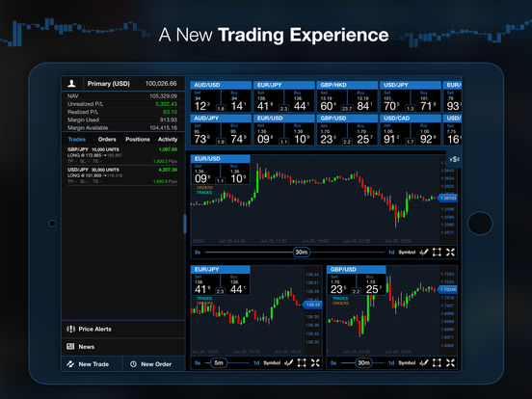Click the New Order button
This screenshot has width=532, height=399.
153,364
